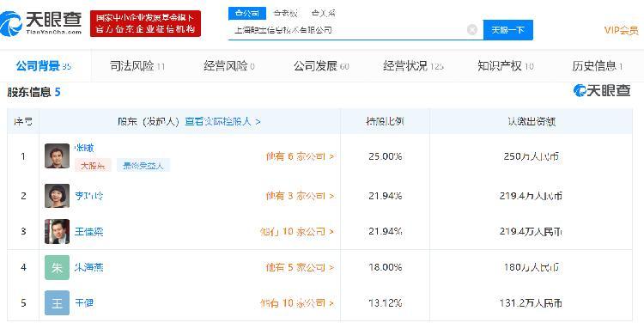
Task: Click the blue 王 avatar icon
Action: (57, 303)
